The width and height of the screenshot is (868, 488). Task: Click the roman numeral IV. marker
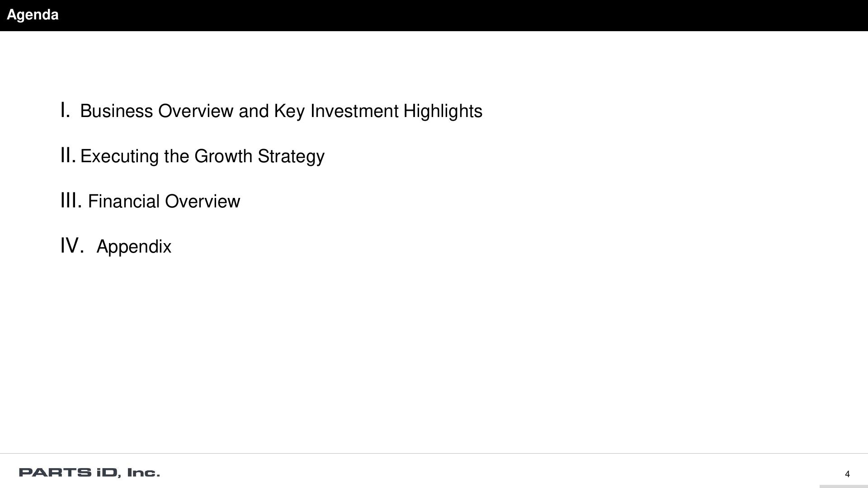(72, 246)
